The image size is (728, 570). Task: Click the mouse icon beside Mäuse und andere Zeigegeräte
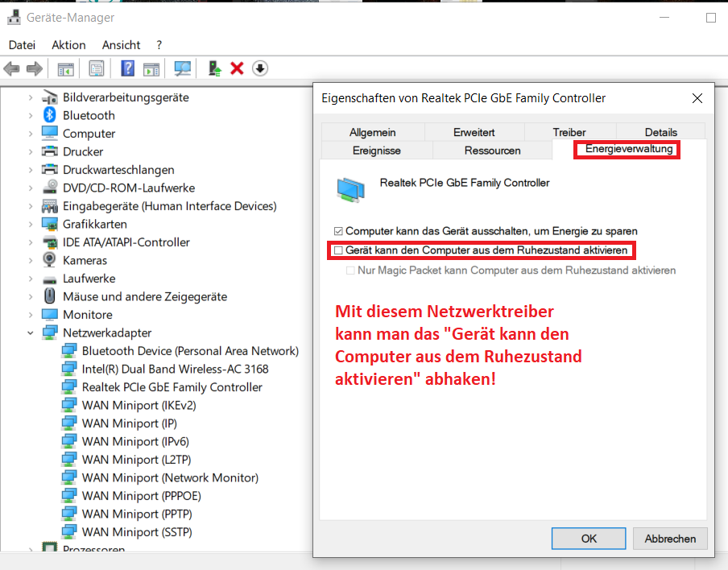[50, 296]
